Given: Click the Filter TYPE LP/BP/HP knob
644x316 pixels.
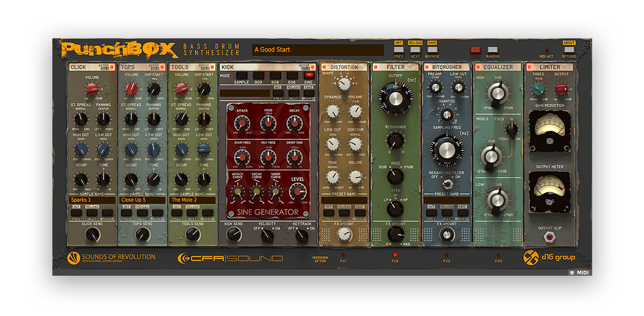Looking at the screenshot, I should (x=395, y=208).
